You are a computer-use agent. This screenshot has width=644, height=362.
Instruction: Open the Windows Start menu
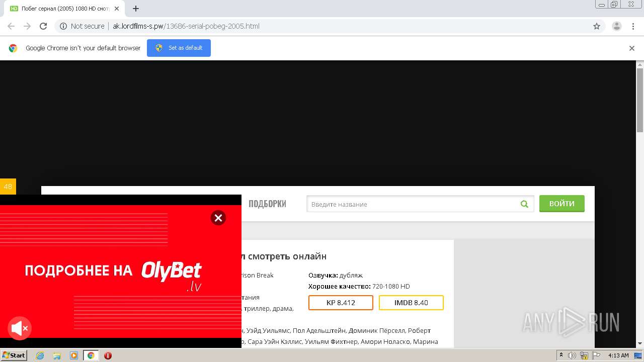(x=14, y=355)
